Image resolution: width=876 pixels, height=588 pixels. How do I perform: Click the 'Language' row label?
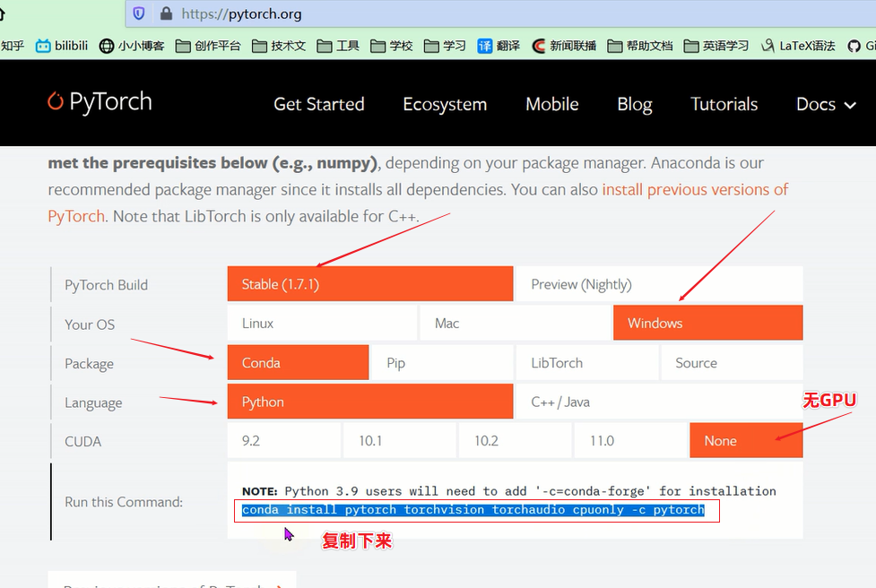[x=93, y=403]
